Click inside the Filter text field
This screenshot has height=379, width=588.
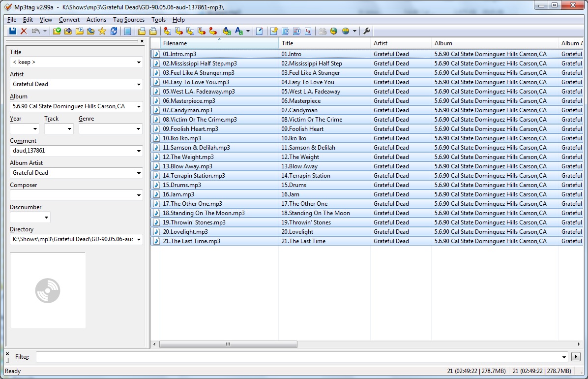[298, 357]
